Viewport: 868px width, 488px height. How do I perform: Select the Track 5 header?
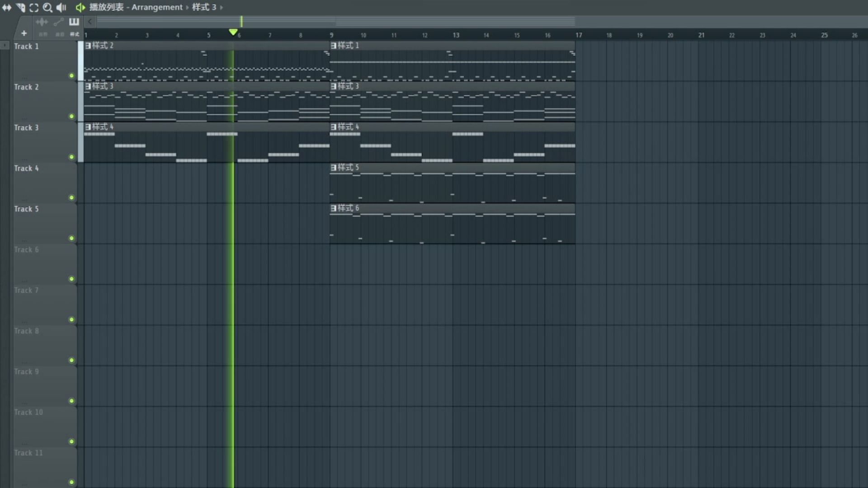45,224
